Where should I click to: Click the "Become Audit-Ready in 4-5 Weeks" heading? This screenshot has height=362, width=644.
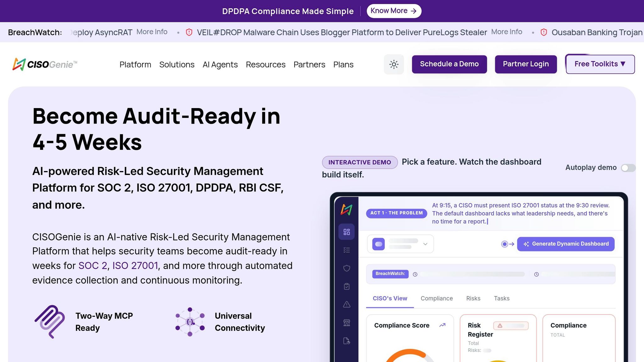[156, 129]
